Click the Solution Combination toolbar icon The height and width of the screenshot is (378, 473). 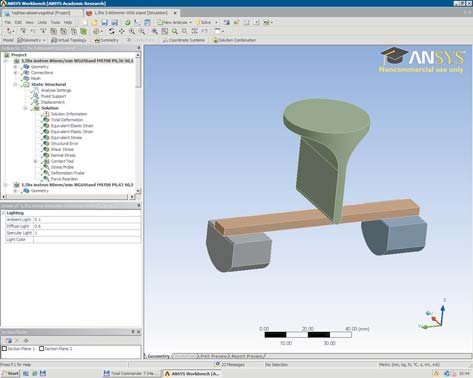215,40
